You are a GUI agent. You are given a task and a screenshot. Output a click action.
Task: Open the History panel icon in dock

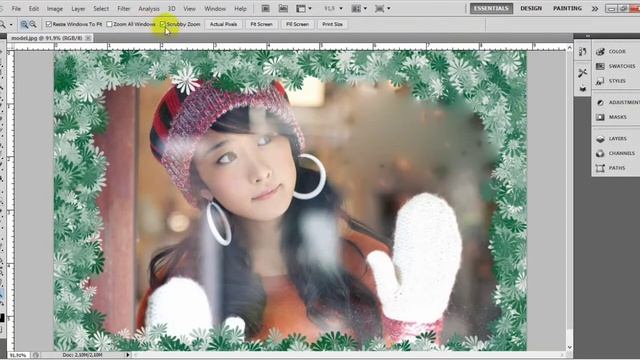(x=582, y=51)
